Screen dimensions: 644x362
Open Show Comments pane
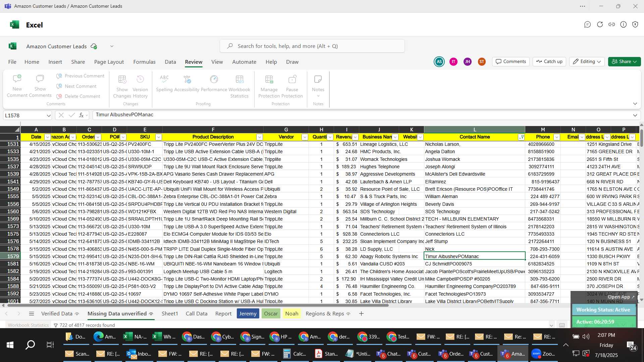click(40, 86)
